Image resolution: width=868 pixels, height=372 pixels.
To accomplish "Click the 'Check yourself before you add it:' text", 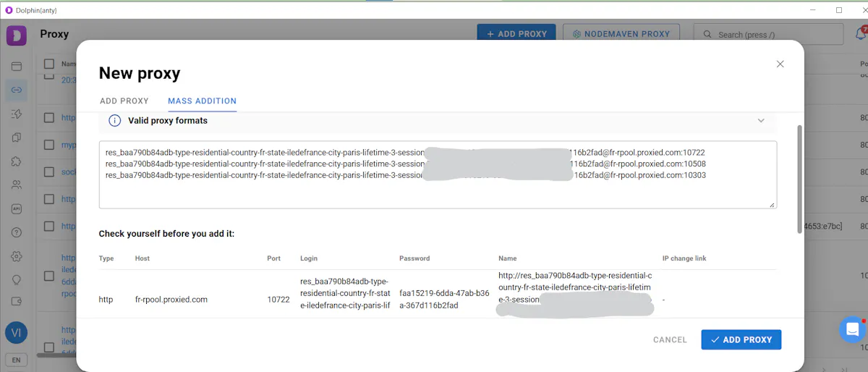I will click(x=166, y=234).
